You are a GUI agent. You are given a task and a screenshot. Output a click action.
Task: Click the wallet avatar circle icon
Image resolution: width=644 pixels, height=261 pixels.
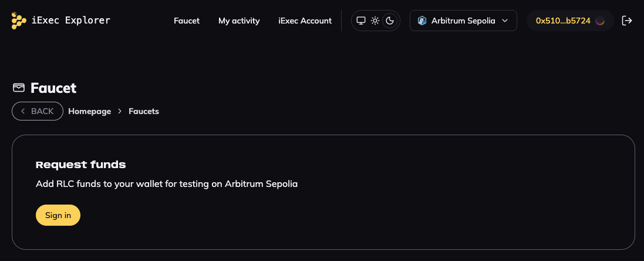click(x=600, y=21)
